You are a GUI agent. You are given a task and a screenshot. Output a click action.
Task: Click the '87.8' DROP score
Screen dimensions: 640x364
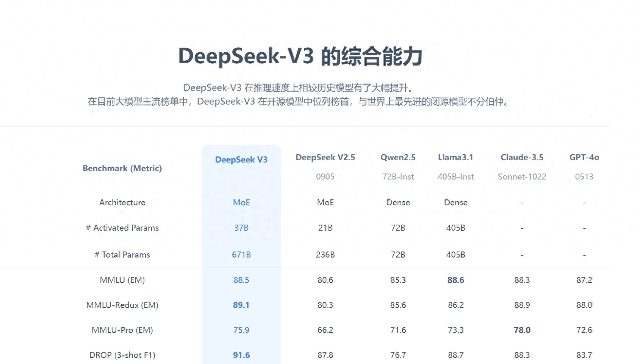tap(325, 355)
